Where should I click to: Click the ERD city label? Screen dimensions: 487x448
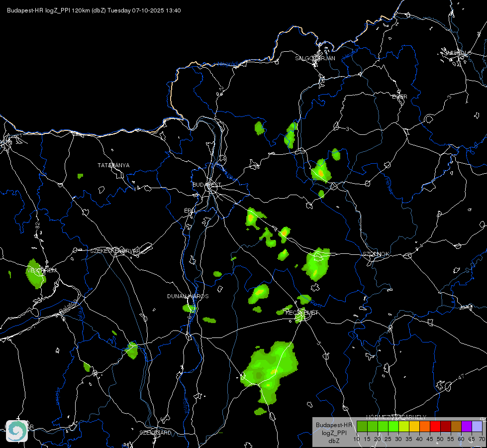pyautogui.click(x=190, y=211)
